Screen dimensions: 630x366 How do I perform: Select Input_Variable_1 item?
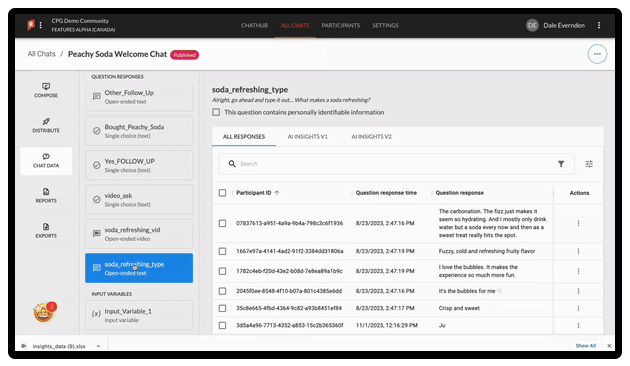click(x=139, y=315)
